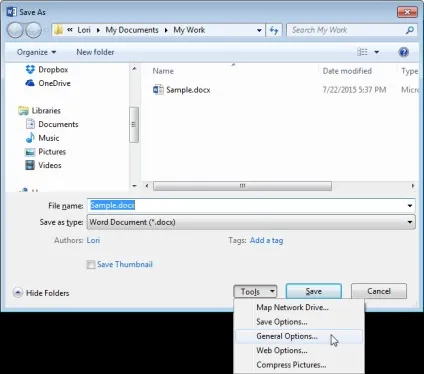Select the Sample.docx file name
This screenshot has width=424, height=374.
(188, 90)
